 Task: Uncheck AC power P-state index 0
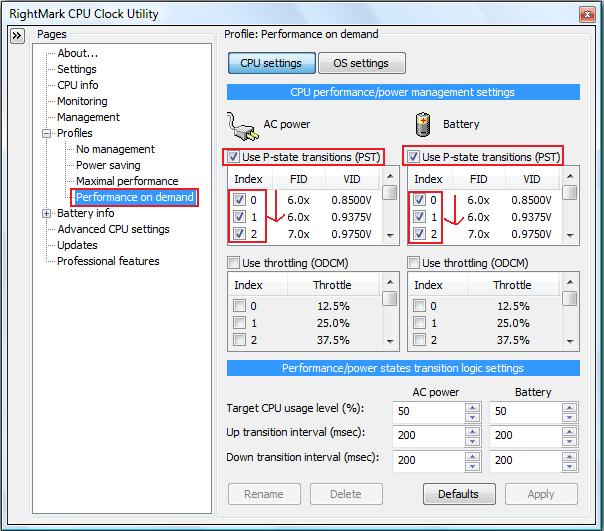coord(239,200)
